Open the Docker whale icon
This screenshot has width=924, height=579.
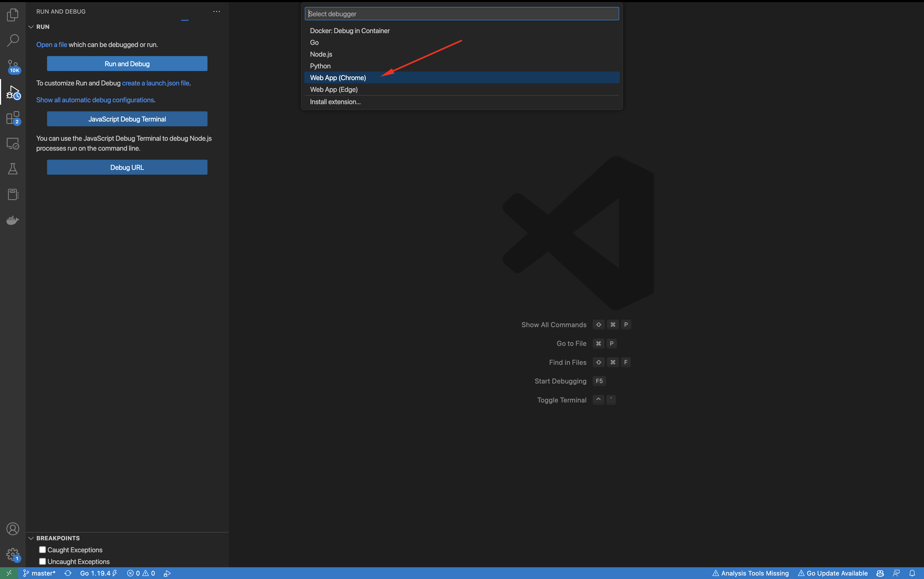(13, 220)
